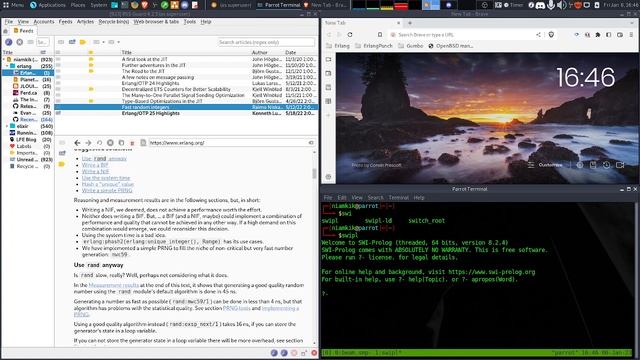Open the File menu in RSS Guard
Viewport: 640px width, 360px height.
tap(9, 22)
